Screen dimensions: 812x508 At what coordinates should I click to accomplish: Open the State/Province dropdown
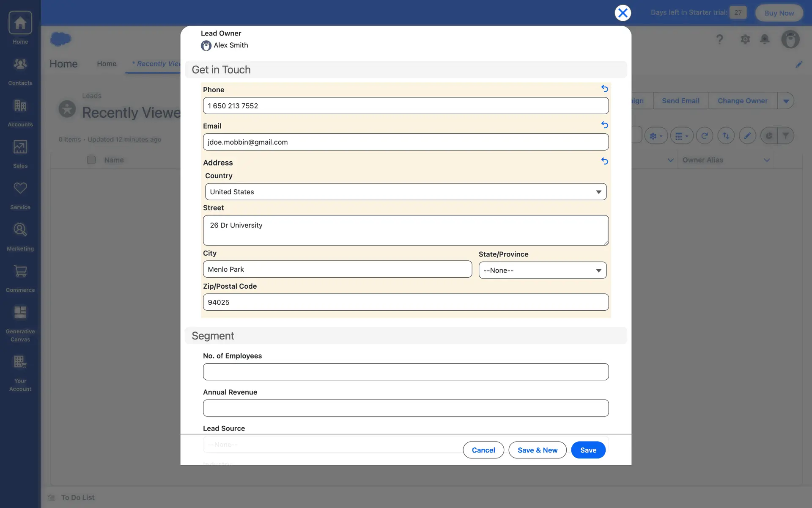pyautogui.click(x=542, y=271)
